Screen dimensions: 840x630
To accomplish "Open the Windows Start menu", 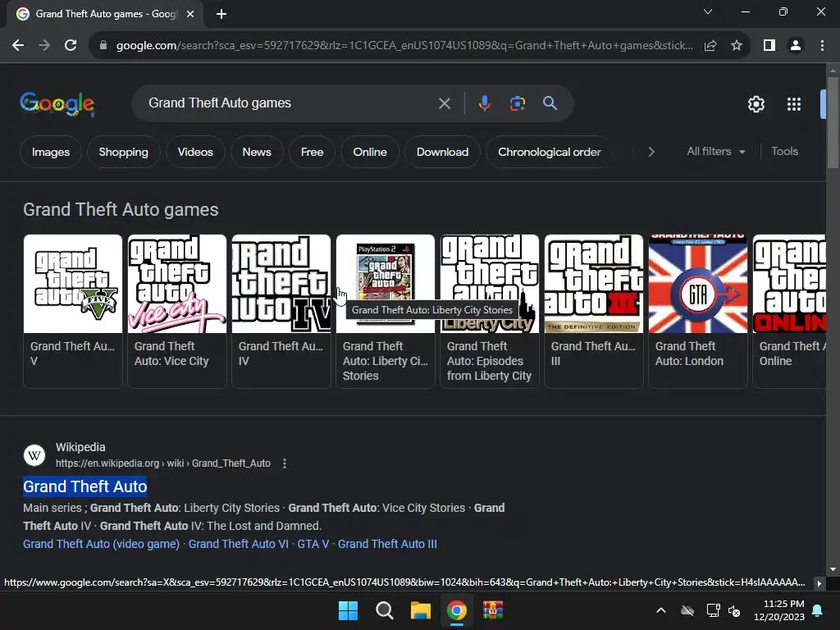I will [x=348, y=610].
